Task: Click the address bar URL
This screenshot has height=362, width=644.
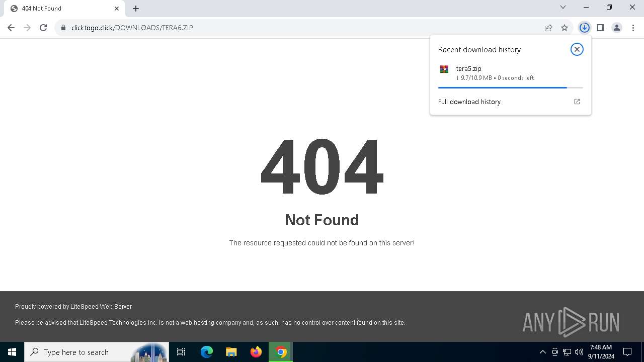Action: 132,28
